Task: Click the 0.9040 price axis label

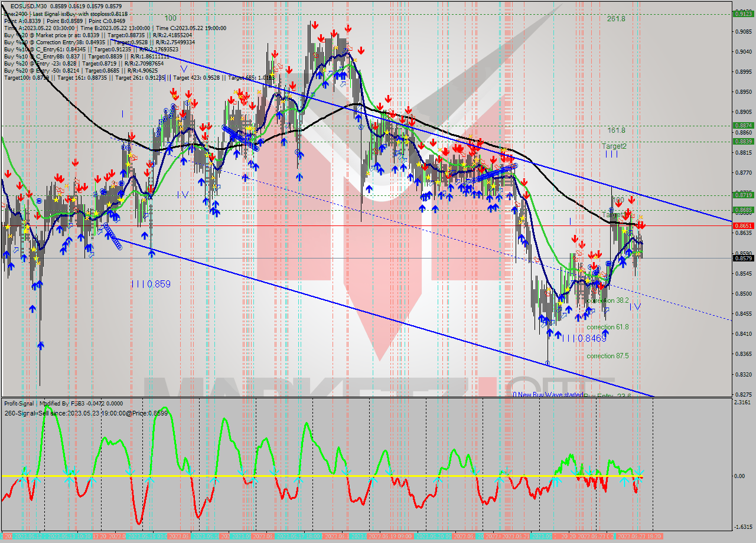Action: [x=742, y=51]
